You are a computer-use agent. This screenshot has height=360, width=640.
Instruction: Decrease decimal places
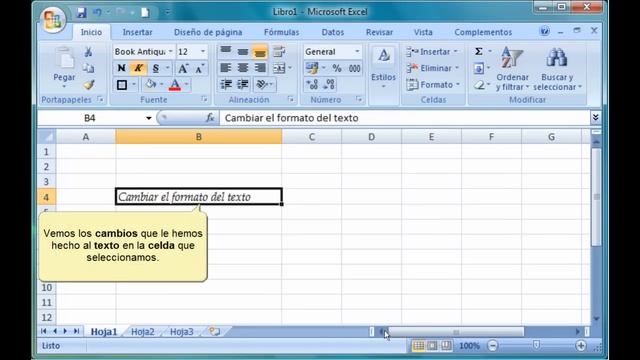(x=329, y=84)
